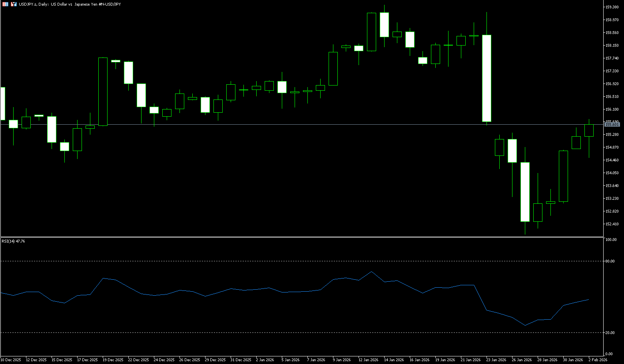Image resolution: width=624 pixels, height=364 pixels.
Task: Click the 23 Jan 2026 date label
Action: 496,360
